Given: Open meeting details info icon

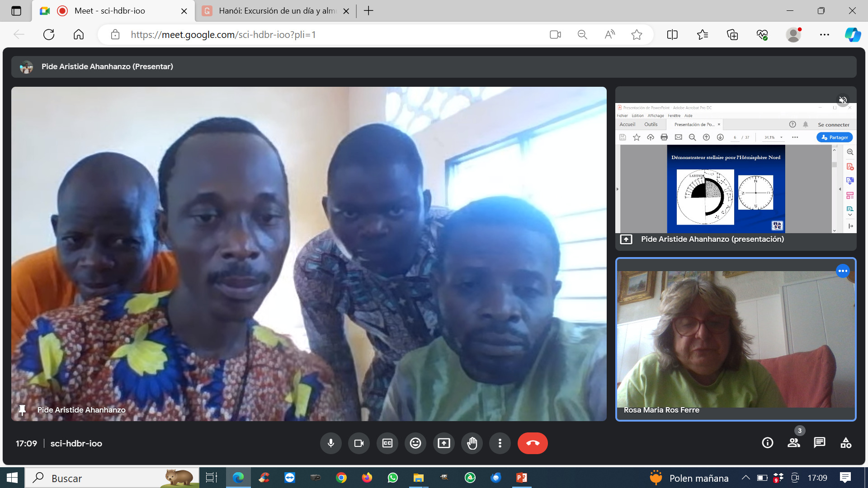Looking at the screenshot, I should pyautogui.click(x=768, y=443).
